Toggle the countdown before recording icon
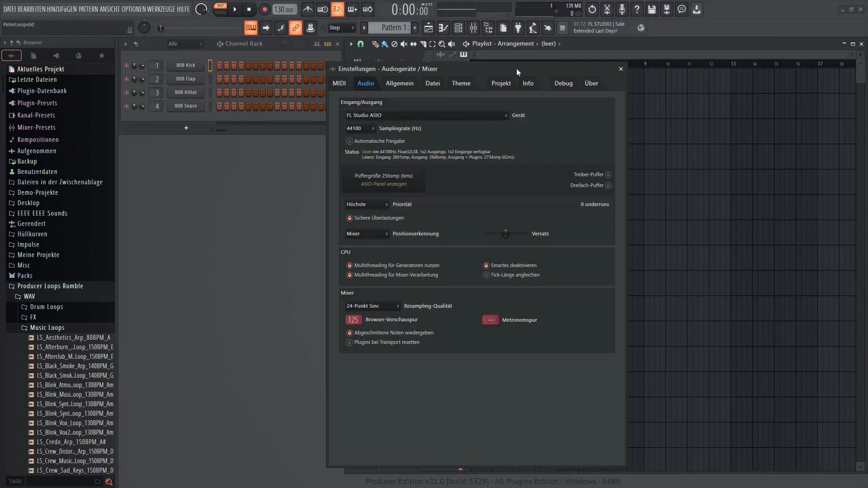Screen dimensions: 868x488 [338, 9]
